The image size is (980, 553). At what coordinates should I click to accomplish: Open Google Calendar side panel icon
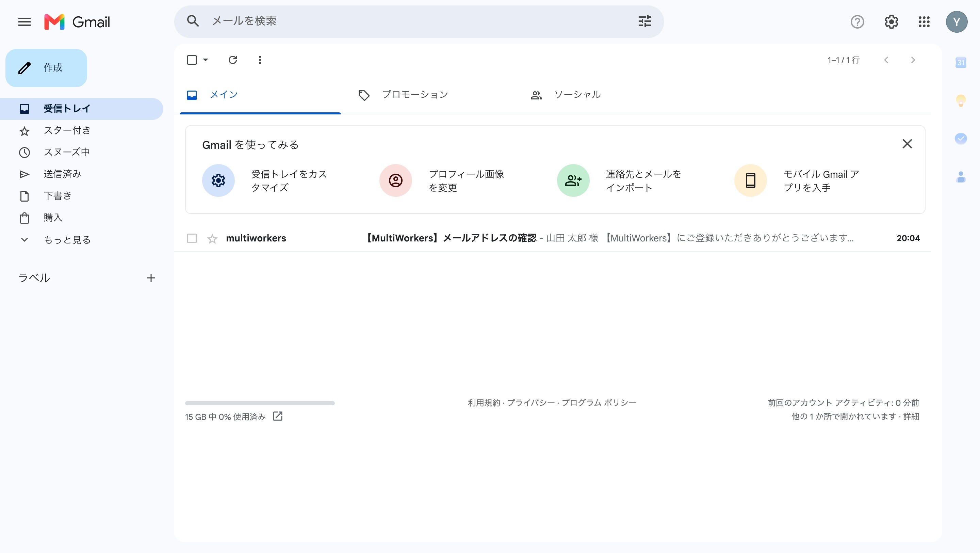tap(961, 62)
